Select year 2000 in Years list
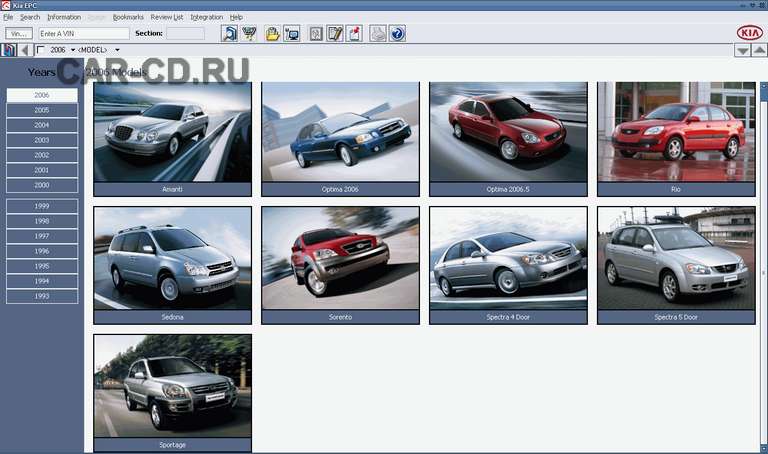This screenshot has width=768, height=454. [42, 185]
